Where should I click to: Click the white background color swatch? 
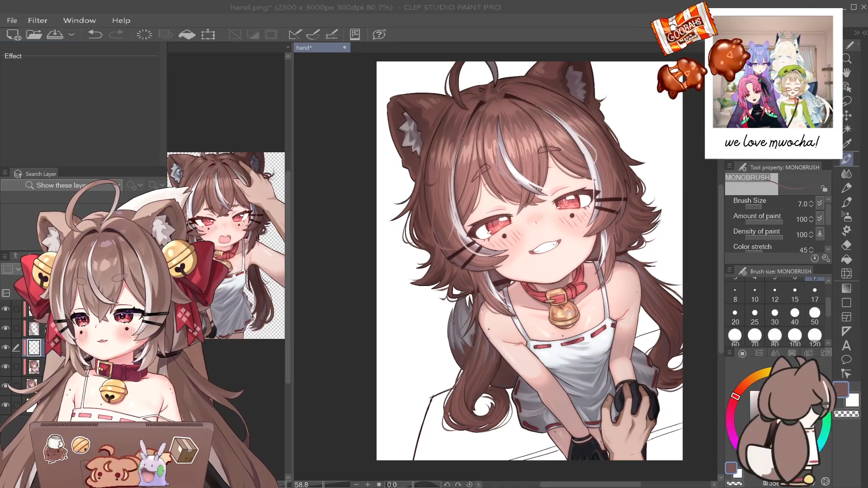click(x=853, y=400)
